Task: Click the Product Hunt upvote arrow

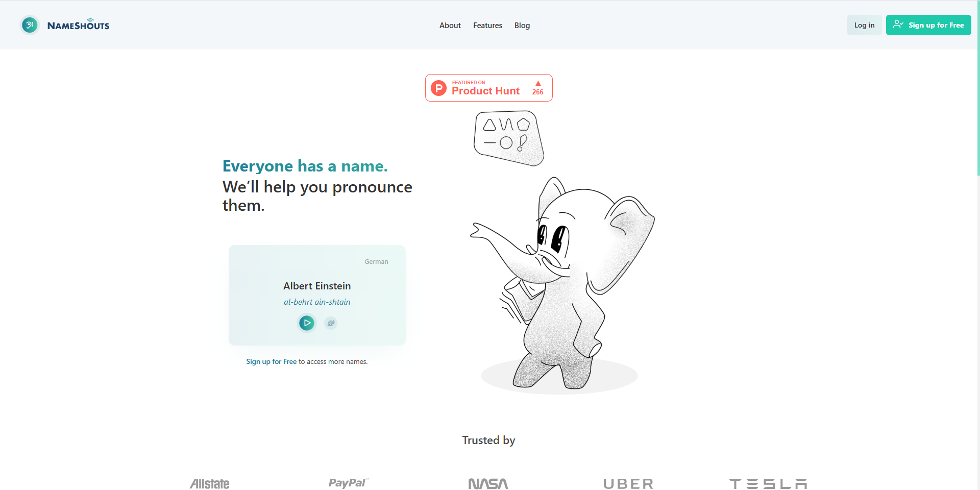Action: pyautogui.click(x=538, y=83)
